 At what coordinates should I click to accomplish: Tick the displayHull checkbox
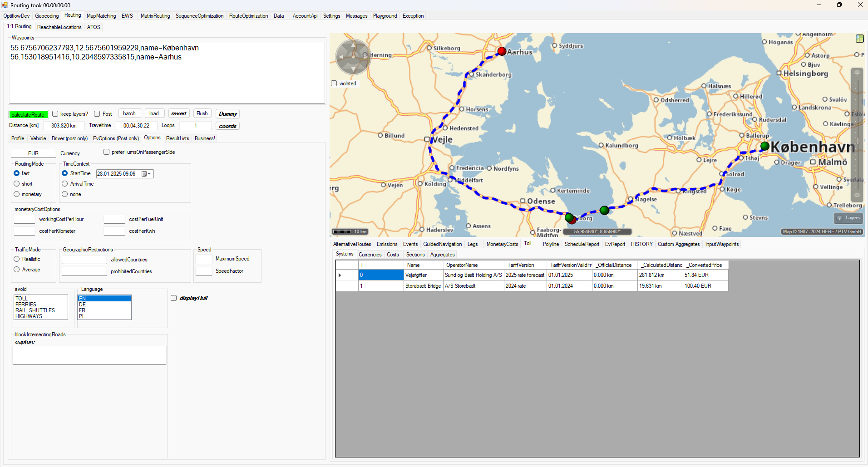[x=174, y=298]
